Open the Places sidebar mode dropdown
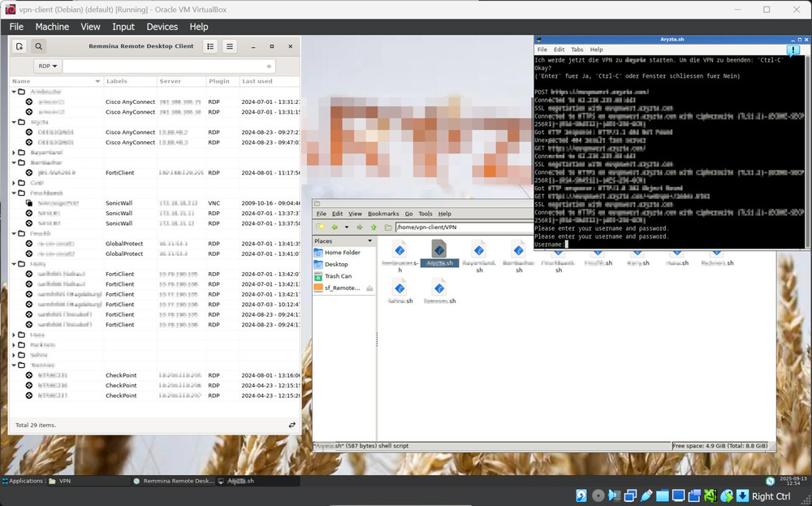Viewport: 812px width, 506px height. point(370,241)
